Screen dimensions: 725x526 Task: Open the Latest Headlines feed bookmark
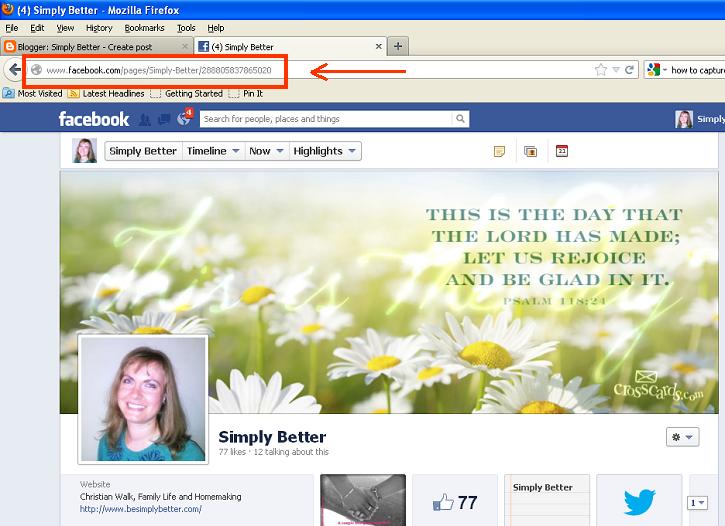(x=106, y=93)
